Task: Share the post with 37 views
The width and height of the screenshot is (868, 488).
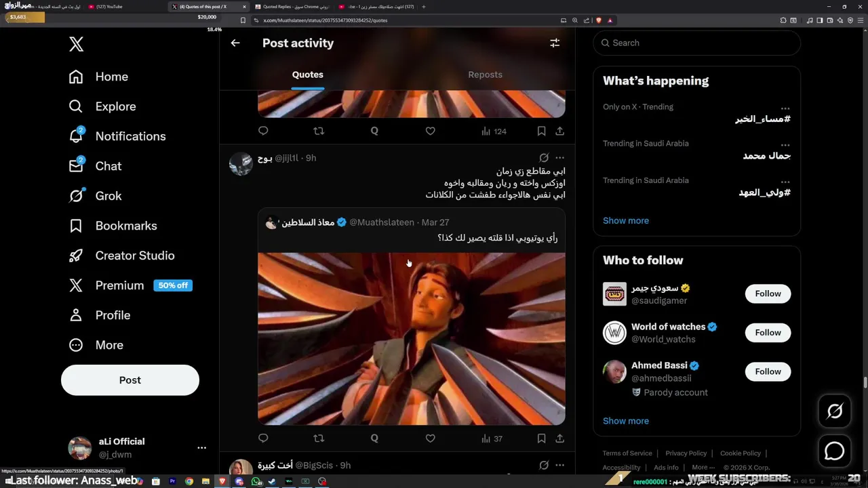Action: [559, 439]
